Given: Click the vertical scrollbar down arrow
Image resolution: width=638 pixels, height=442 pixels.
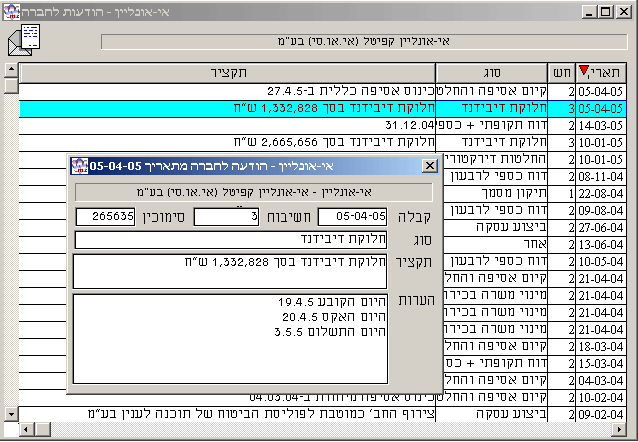Looking at the screenshot, I should coord(11,415).
